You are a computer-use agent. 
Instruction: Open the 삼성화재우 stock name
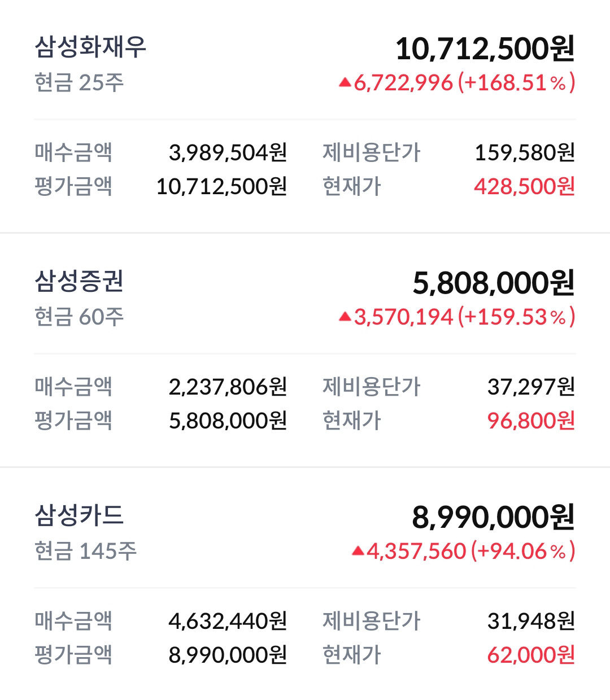[90, 47]
